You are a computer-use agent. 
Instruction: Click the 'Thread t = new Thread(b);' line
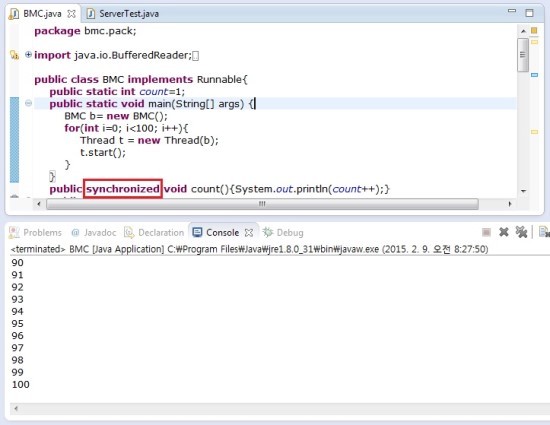pyautogui.click(x=149, y=140)
